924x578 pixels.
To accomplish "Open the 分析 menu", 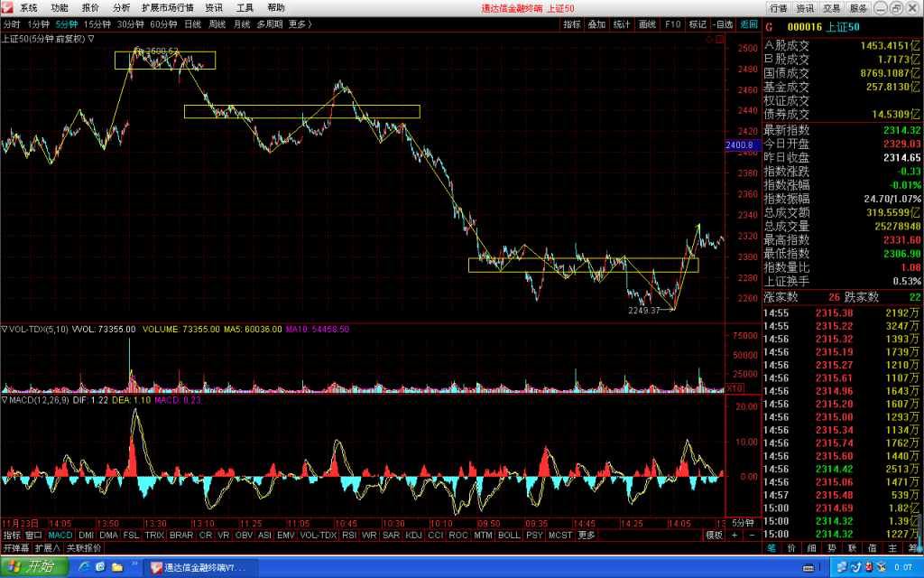I will tap(122, 7).
